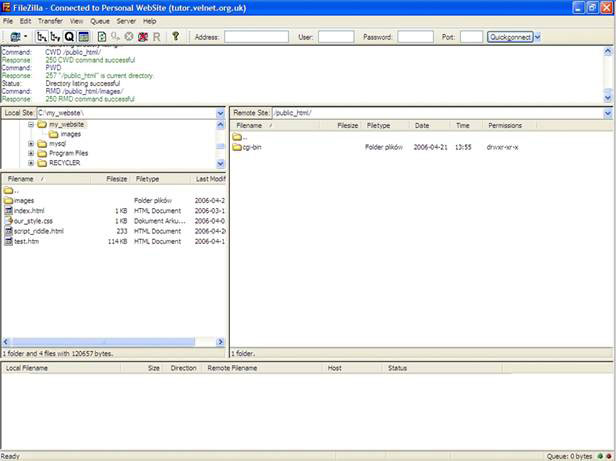Expand the RECYCLER tree node
The width and height of the screenshot is (616, 461).
coord(31,163)
